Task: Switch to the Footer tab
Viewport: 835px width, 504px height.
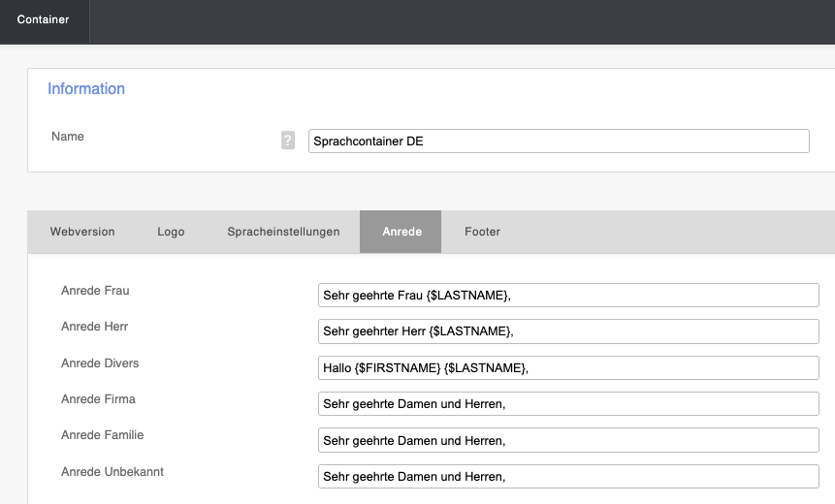Action: 482,232
